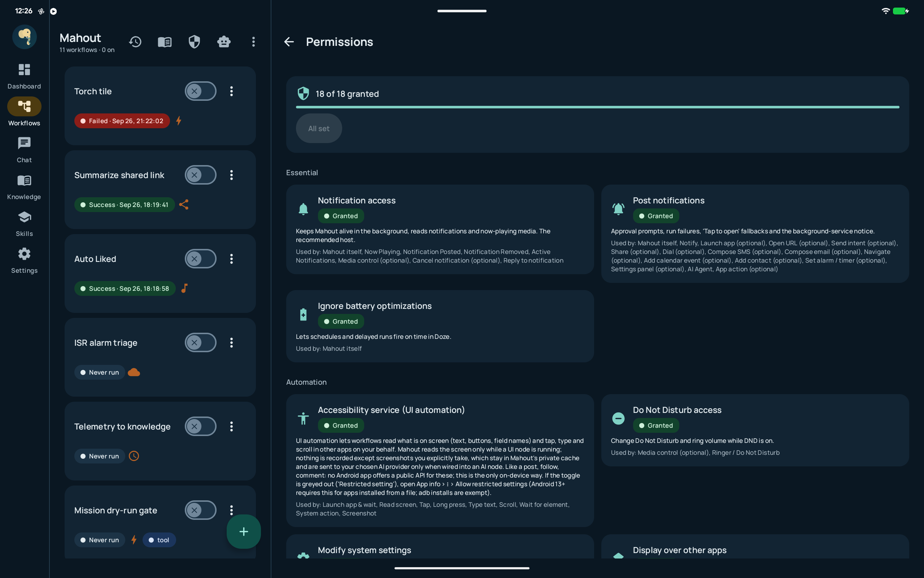Open the Modify system settings card
The height and width of the screenshot is (578, 924).
[440, 547]
